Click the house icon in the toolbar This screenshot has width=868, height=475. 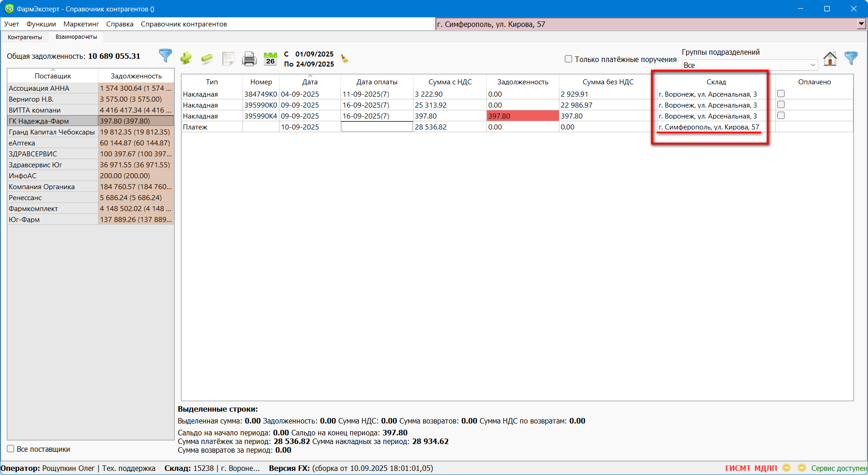click(830, 58)
